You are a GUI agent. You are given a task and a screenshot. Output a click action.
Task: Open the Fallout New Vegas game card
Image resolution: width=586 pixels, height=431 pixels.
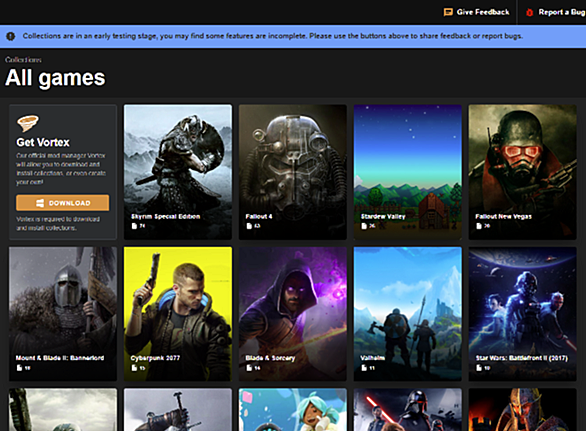coord(522,172)
